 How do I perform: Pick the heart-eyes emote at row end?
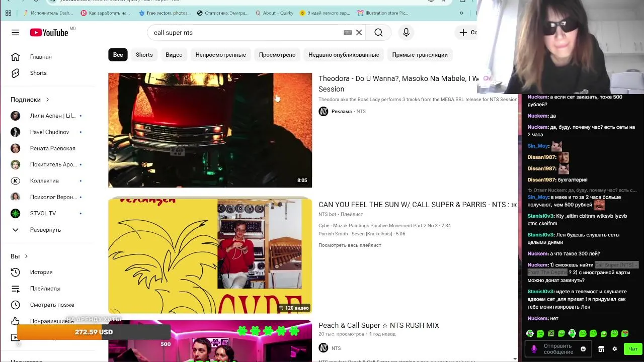tap(625, 333)
